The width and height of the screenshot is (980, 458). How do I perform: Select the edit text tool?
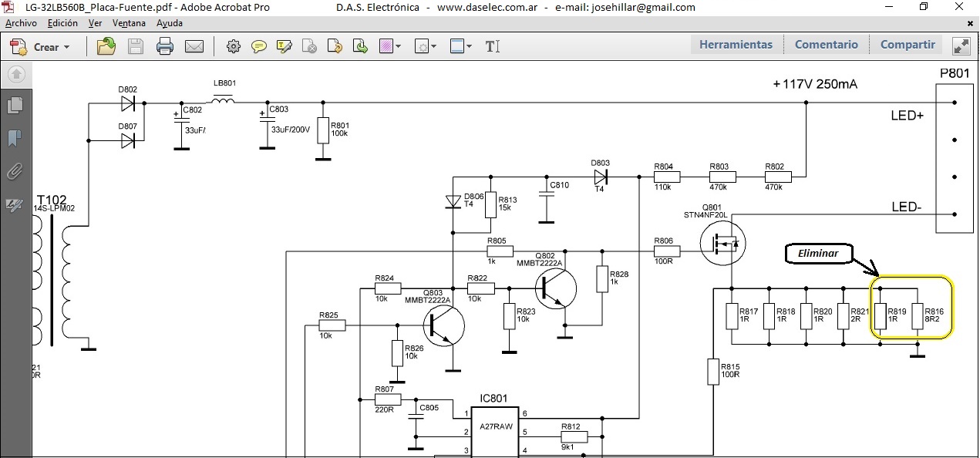coord(493,46)
